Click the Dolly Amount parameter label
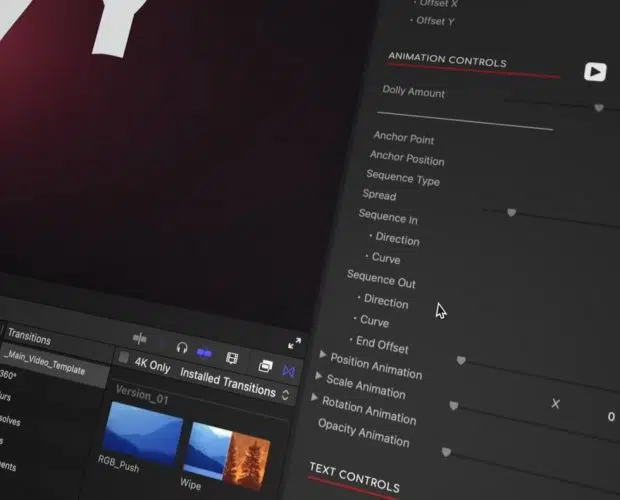Image resolution: width=620 pixels, height=500 pixels. click(x=413, y=92)
